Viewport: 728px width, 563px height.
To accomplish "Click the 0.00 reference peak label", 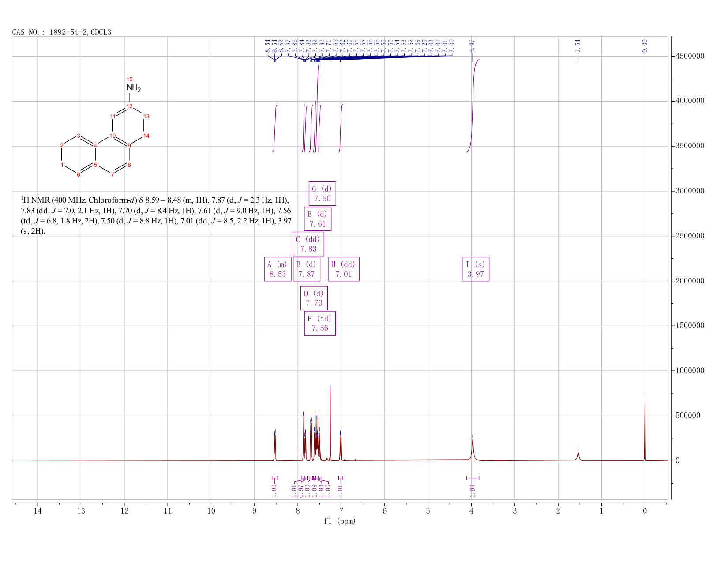I will [x=645, y=45].
